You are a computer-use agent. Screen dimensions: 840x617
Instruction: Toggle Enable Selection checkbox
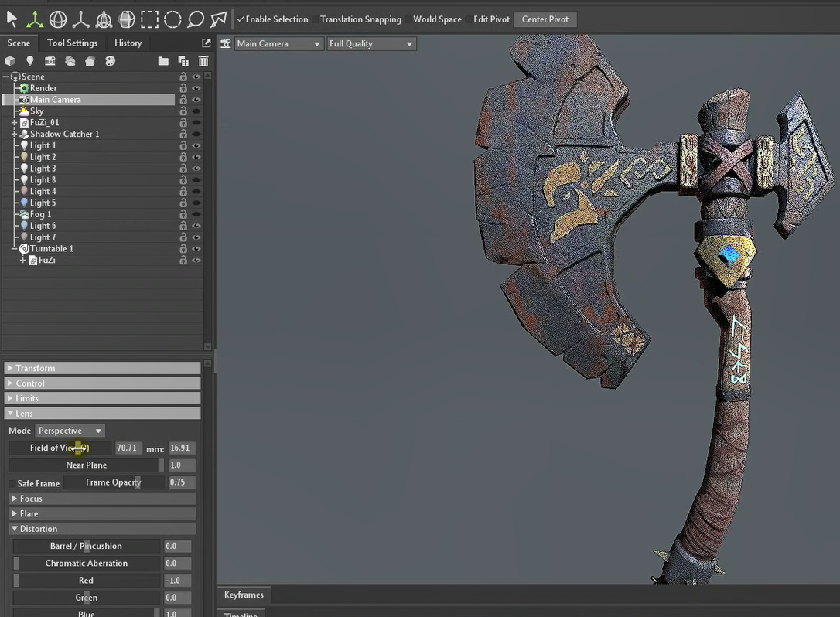tap(241, 19)
